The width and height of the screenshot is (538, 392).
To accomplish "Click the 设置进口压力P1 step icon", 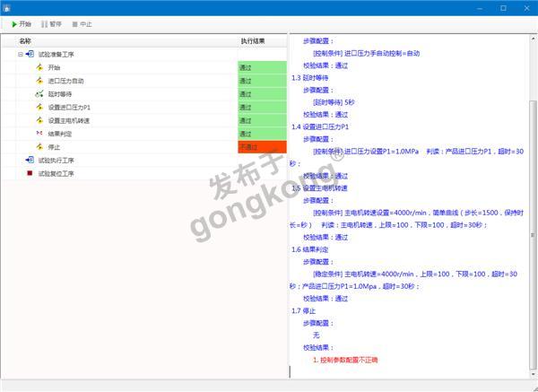I will click(39, 107).
